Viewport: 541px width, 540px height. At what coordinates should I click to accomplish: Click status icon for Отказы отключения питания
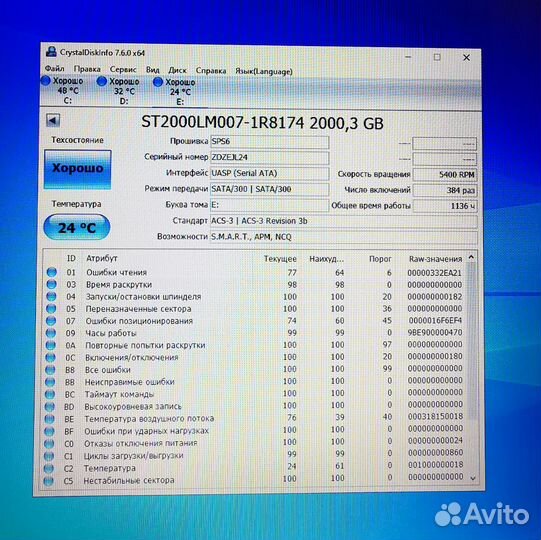point(49,443)
